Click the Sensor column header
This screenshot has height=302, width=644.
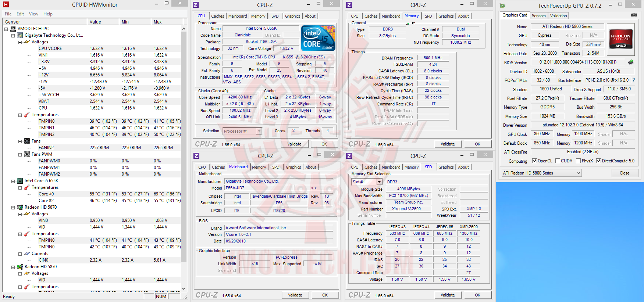pos(45,22)
